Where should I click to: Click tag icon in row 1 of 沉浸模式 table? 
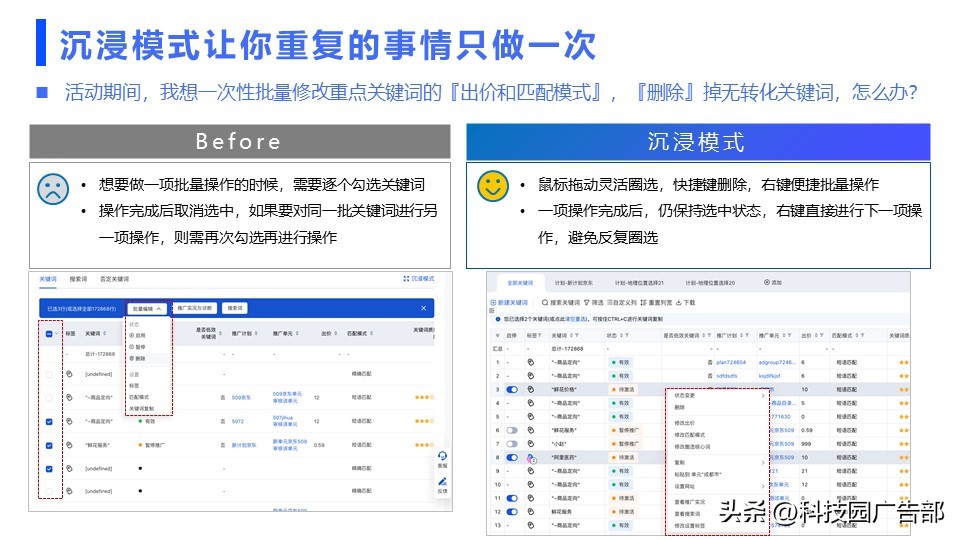point(531,362)
